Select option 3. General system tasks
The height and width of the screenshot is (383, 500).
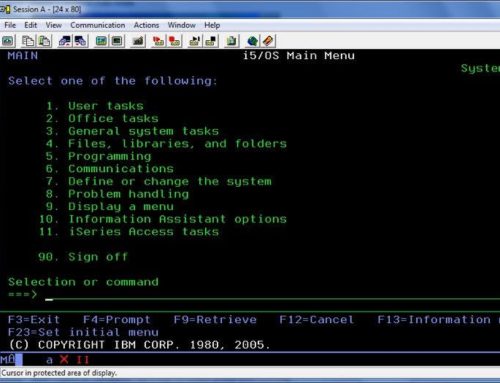pyautogui.click(x=132, y=131)
